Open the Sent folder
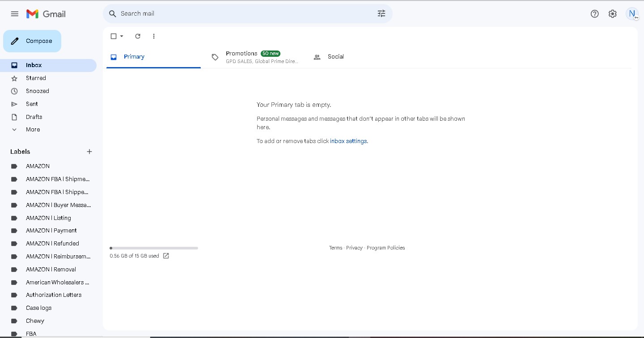The height and width of the screenshot is (338, 644). click(48, 104)
